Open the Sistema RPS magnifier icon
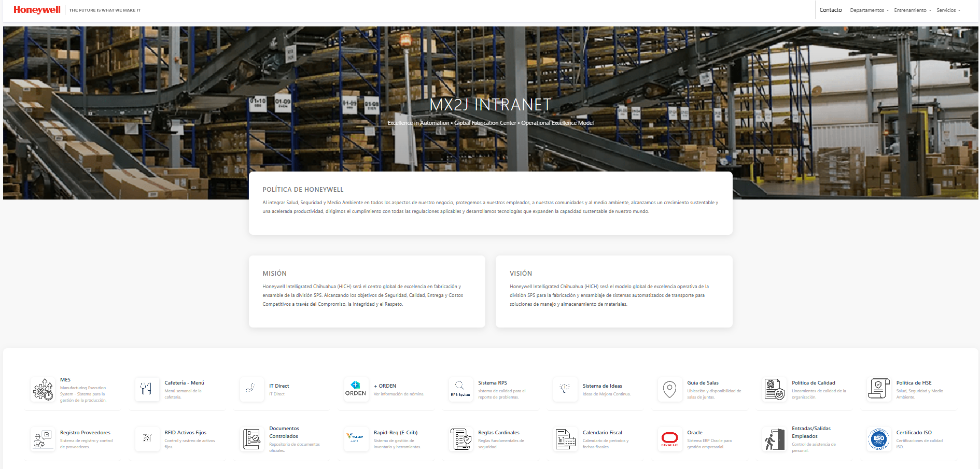The height and width of the screenshot is (469, 980). click(x=460, y=389)
